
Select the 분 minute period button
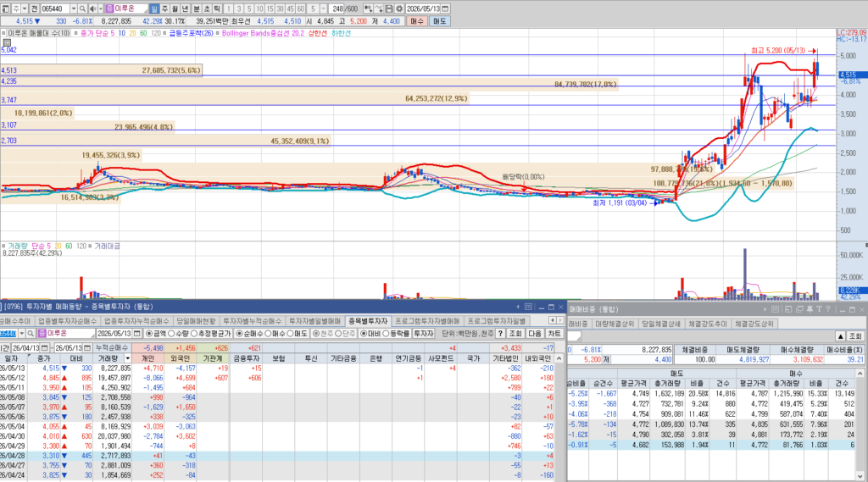pyautogui.click(x=196, y=8)
